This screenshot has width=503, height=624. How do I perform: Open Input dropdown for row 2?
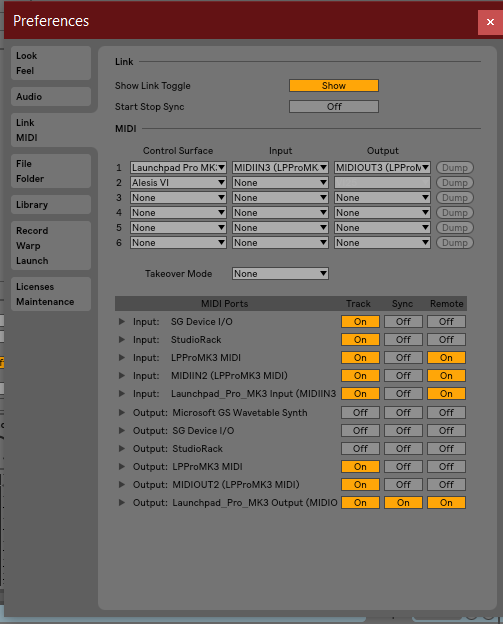280,183
